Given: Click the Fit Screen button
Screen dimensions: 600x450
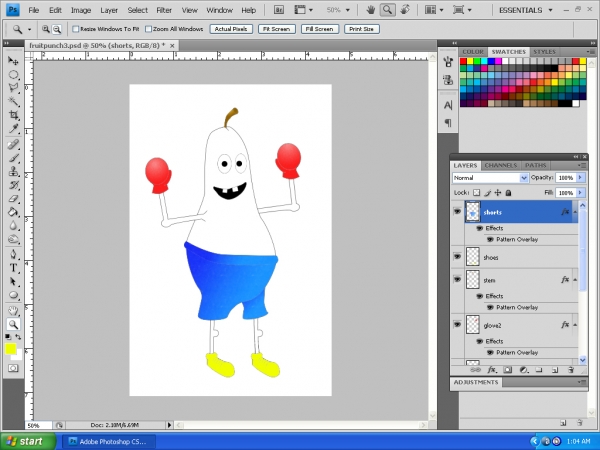Looking at the screenshot, I should (277, 29).
